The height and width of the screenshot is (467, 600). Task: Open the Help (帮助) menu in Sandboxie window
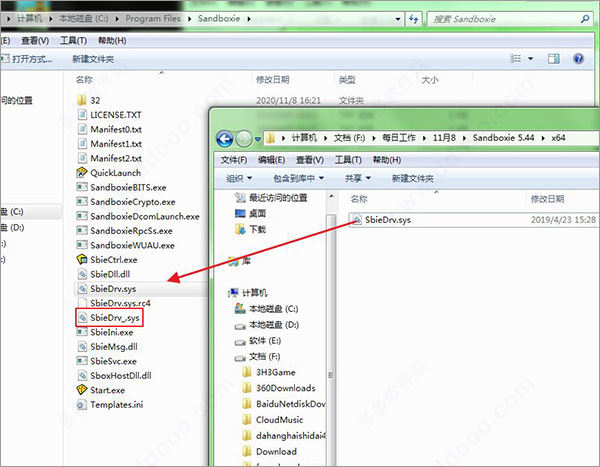(112, 41)
